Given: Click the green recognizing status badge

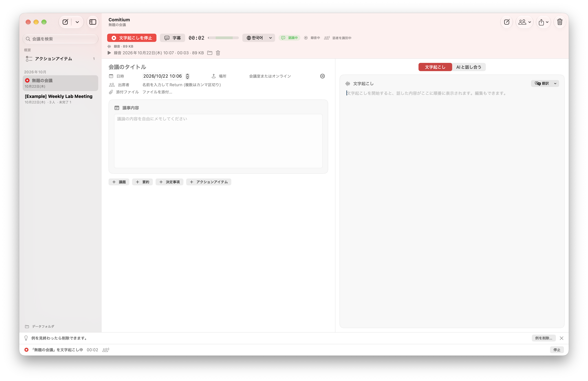Looking at the screenshot, I should (290, 38).
